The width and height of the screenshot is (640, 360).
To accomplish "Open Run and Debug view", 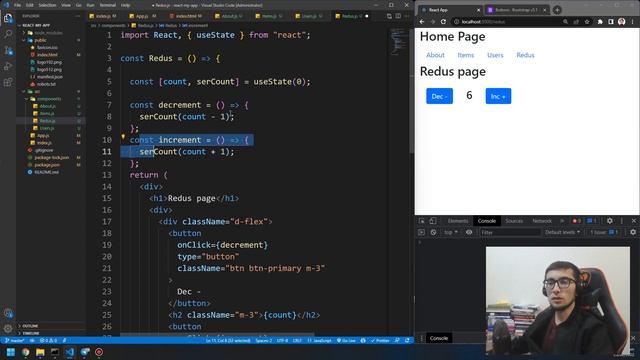I will pyautogui.click(x=8, y=66).
